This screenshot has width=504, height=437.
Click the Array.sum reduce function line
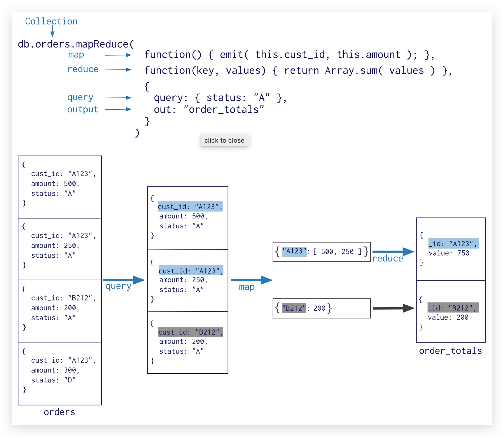point(298,70)
